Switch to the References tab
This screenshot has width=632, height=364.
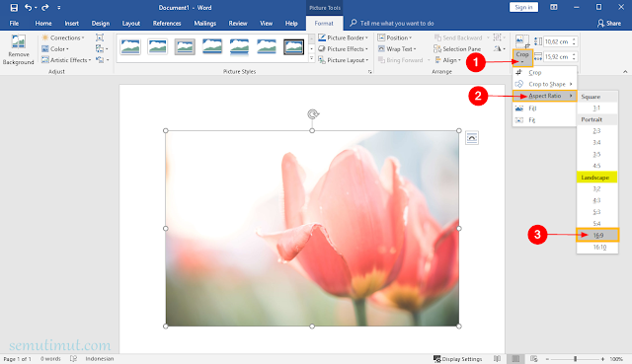(x=167, y=24)
